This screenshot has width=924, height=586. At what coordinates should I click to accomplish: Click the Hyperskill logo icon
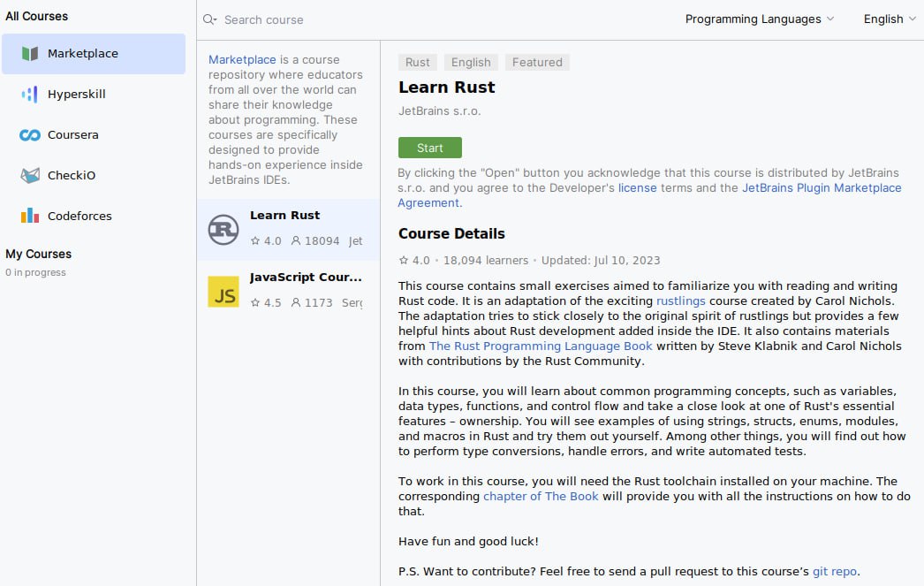tap(30, 95)
